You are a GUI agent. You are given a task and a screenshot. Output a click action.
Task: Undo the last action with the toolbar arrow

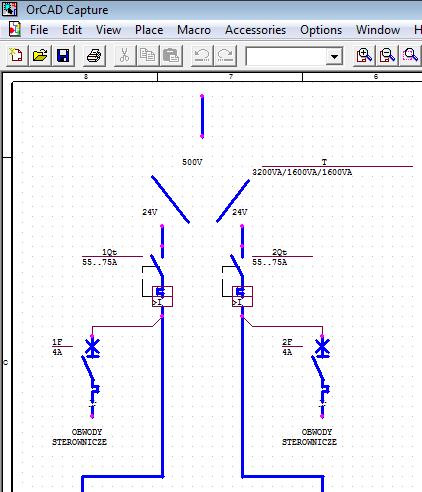click(201, 55)
